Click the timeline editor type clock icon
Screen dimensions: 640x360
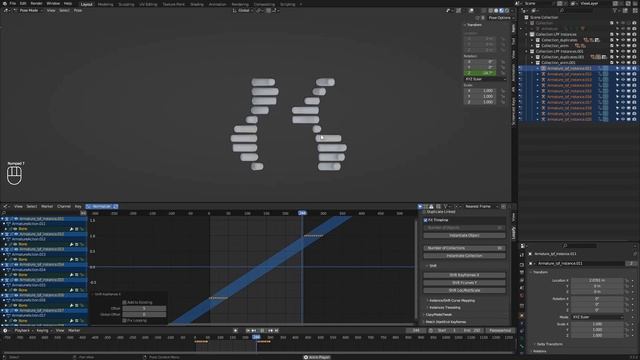pyautogui.click(x=5, y=331)
